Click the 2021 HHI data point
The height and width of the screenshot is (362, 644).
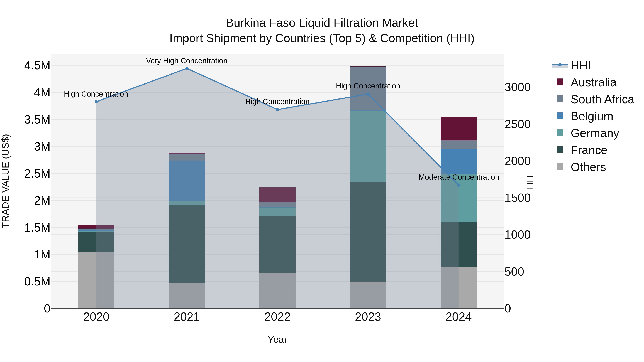(x=187, y=68)
